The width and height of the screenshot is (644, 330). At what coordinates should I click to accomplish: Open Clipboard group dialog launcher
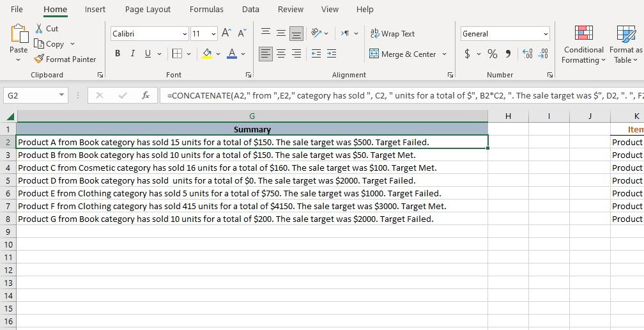(100, 75)
